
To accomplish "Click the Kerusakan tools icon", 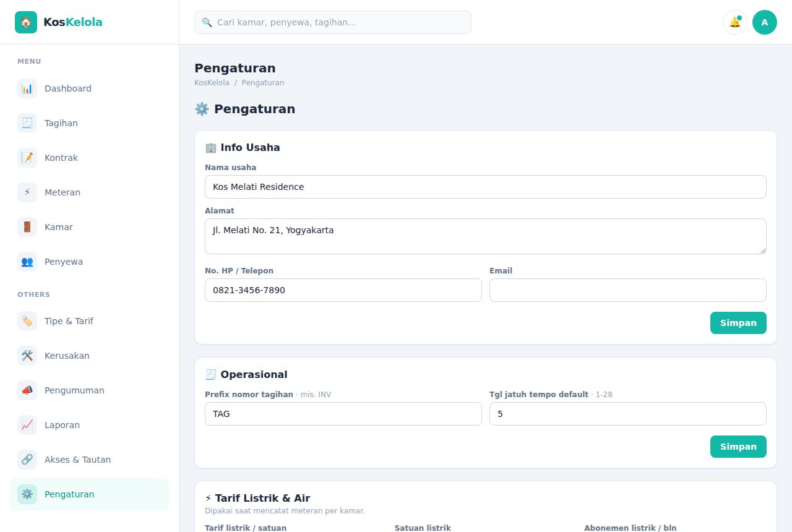I will pyautogui.click(x=27, y=356).
